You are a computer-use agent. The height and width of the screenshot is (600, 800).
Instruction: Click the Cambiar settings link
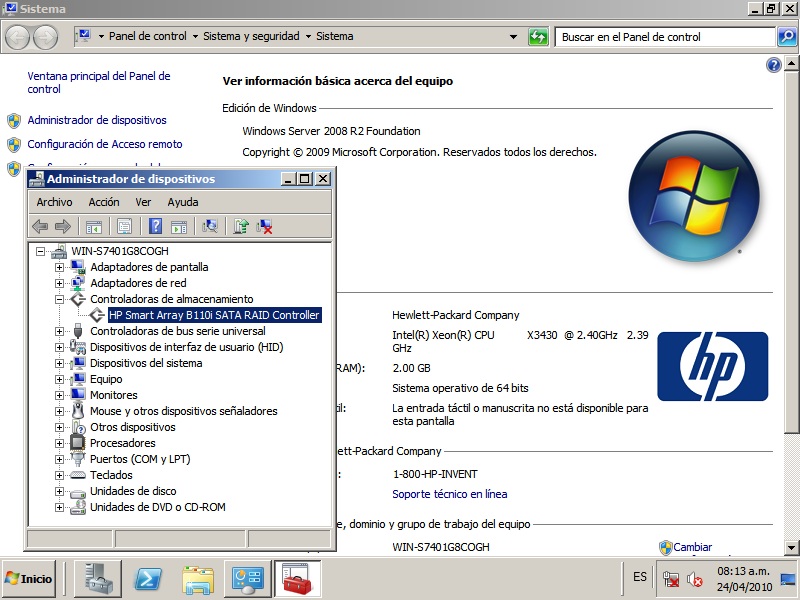coord(692,547)
